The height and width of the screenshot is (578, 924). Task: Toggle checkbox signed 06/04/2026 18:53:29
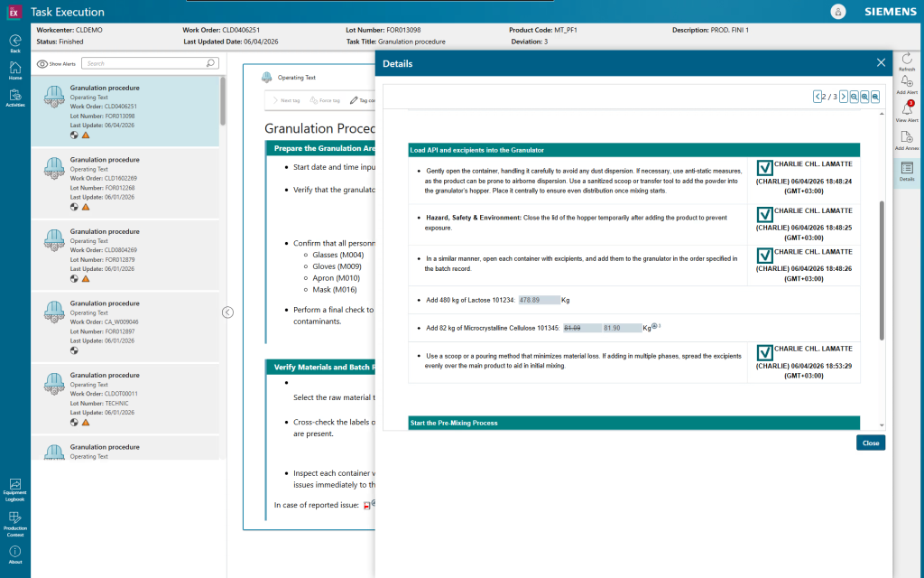[x=764, y=353]
